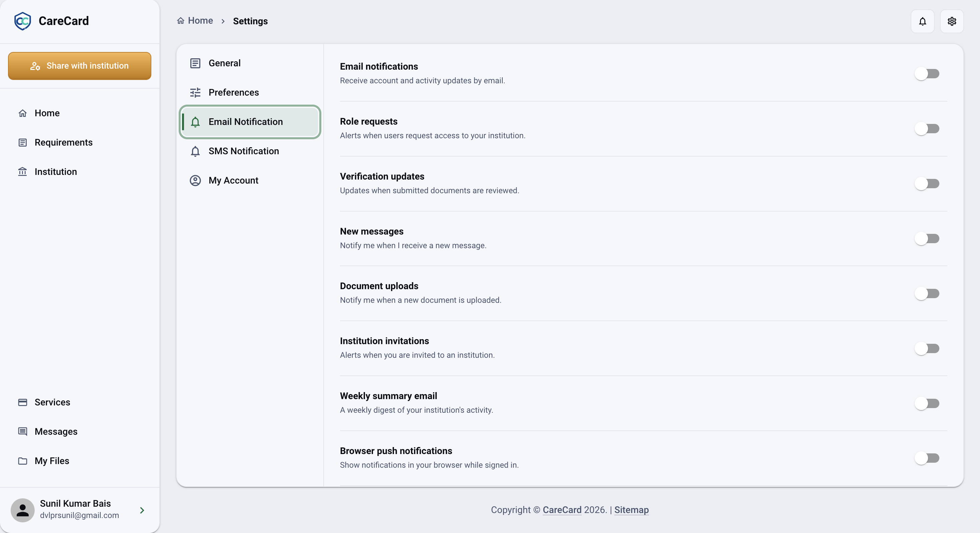Open Messages in the sidebar

(x=80, y=431)
